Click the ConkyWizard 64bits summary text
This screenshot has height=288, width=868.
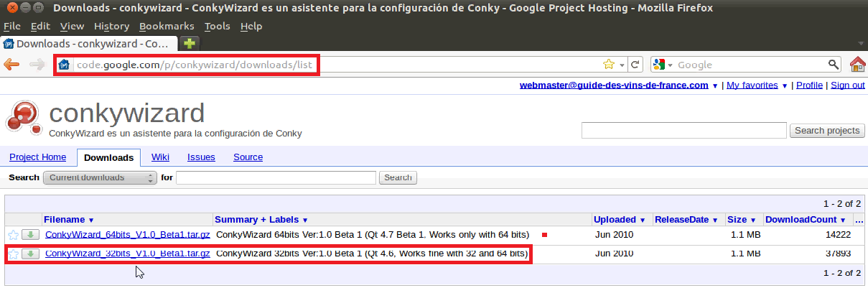pyautogui.click(x=373, y=235)
